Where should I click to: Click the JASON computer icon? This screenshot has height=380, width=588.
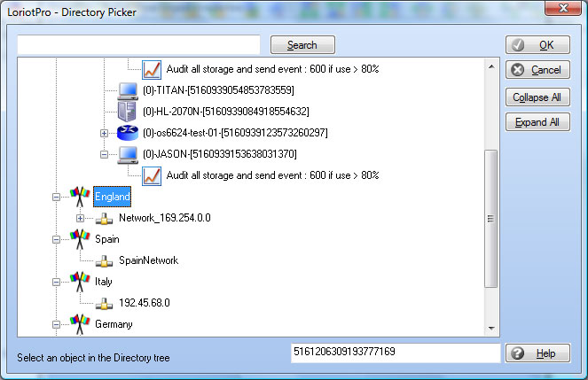[x=129, y=154]
